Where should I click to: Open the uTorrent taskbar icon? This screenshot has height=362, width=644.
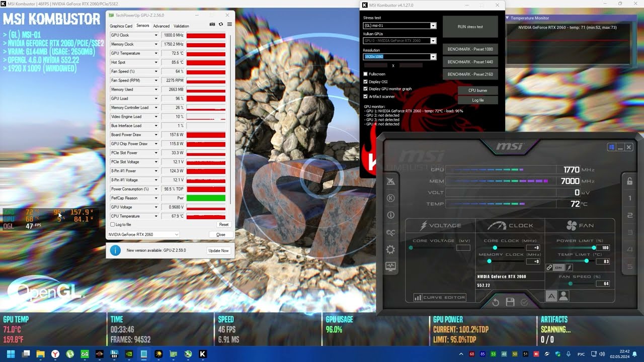70,354
